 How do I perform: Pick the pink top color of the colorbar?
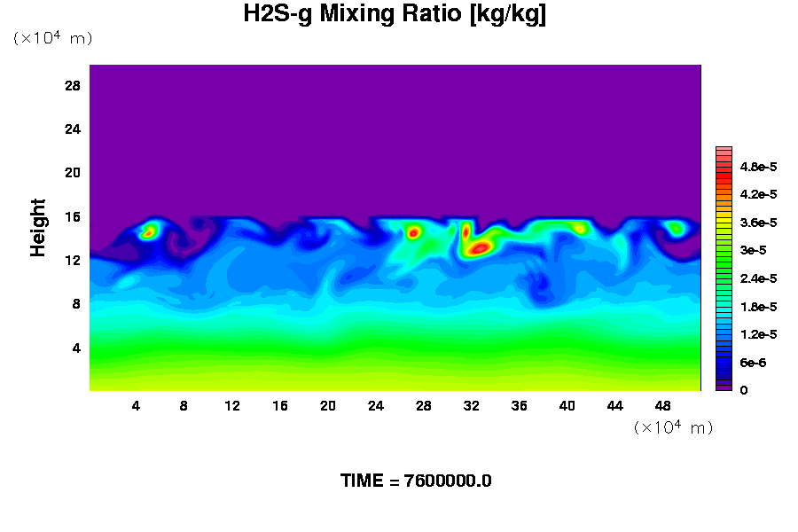(x=724, y=151)
